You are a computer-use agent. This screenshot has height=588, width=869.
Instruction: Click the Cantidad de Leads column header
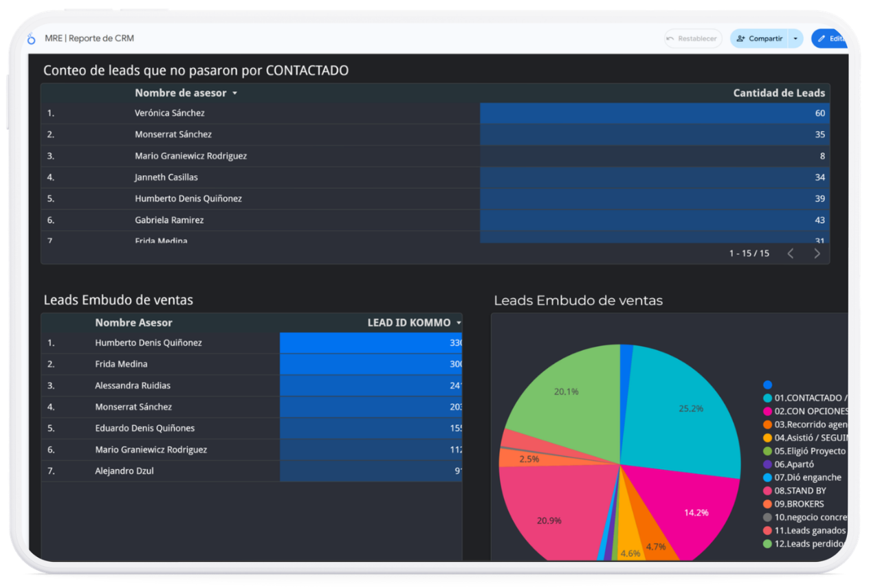(x=778, y=93)
